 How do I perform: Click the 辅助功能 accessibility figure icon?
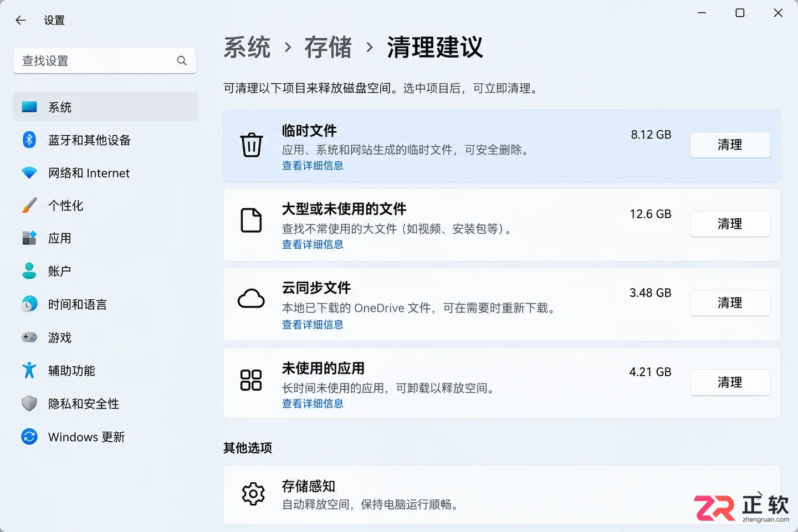(29, 370)
